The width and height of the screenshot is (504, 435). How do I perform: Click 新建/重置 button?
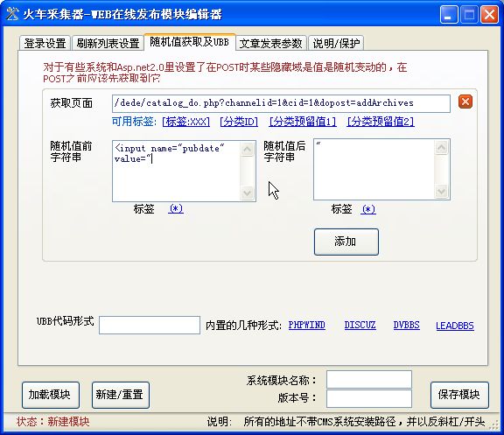(x=121, y=395)
